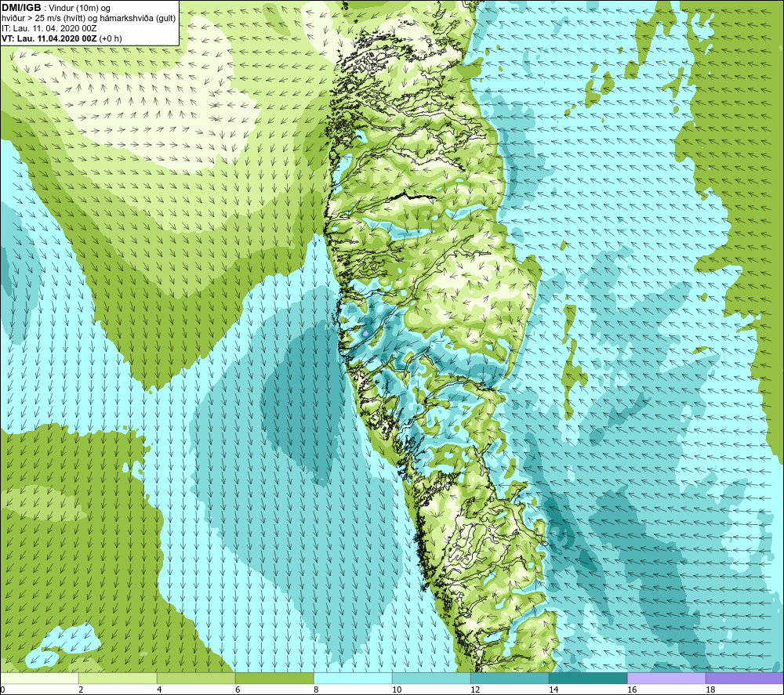The image size is (784, 695).
Task: Click the 16–18 m/s lavender swatch
Action: click(x=666, y=678)
